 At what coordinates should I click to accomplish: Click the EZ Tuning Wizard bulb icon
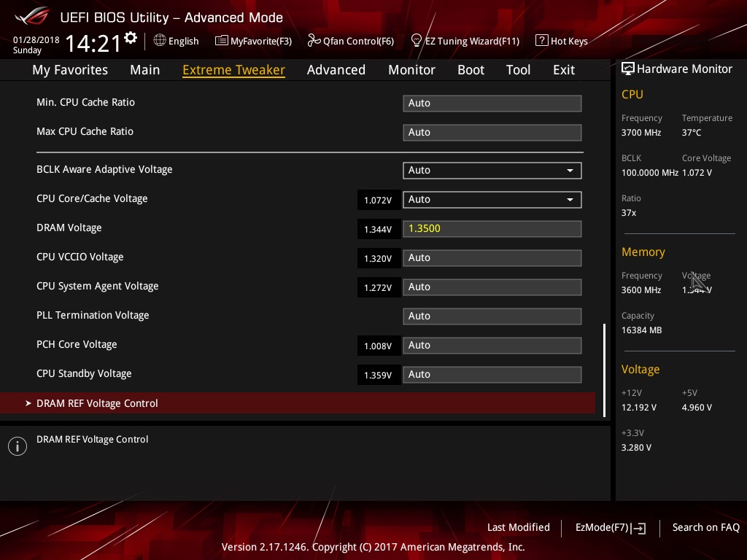417,41
